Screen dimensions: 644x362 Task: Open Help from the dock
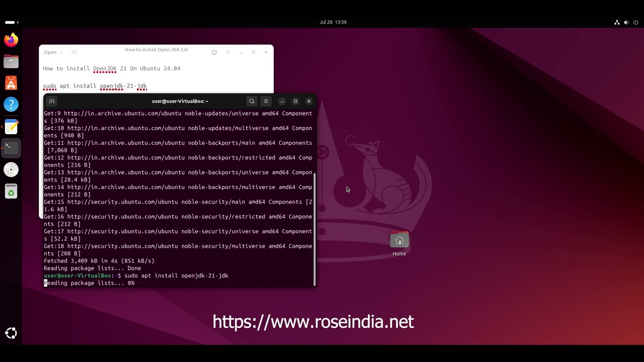click(11, 105)
